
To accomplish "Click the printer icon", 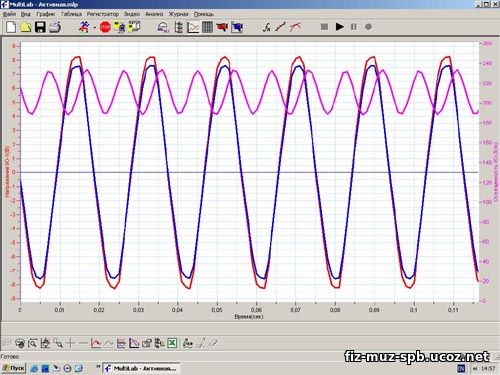I will pos(55,27).
